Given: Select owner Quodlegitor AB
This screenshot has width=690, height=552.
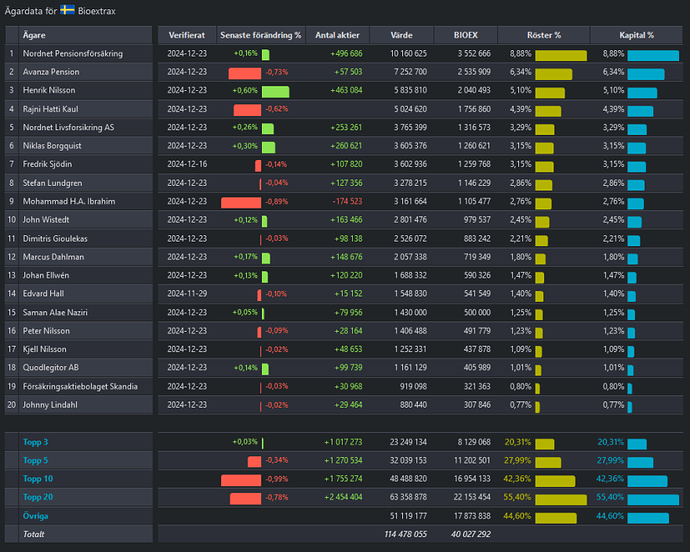Looking at the screenshot, I should pos(51,368).
